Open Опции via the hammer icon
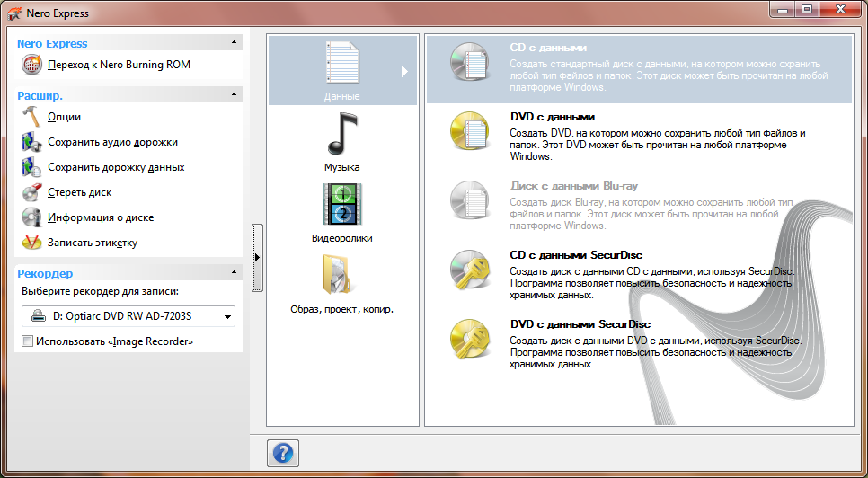The width and height of the screenshot is (868, 478). [31, 117]
